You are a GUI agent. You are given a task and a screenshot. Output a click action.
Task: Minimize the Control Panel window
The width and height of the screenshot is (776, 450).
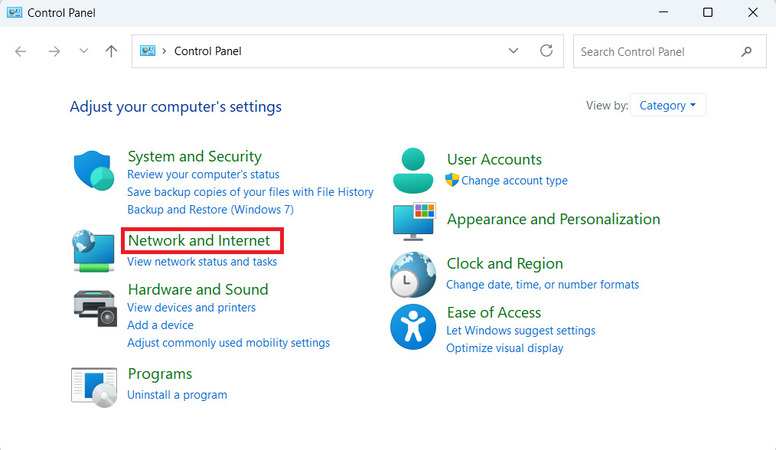coord(663,12)
